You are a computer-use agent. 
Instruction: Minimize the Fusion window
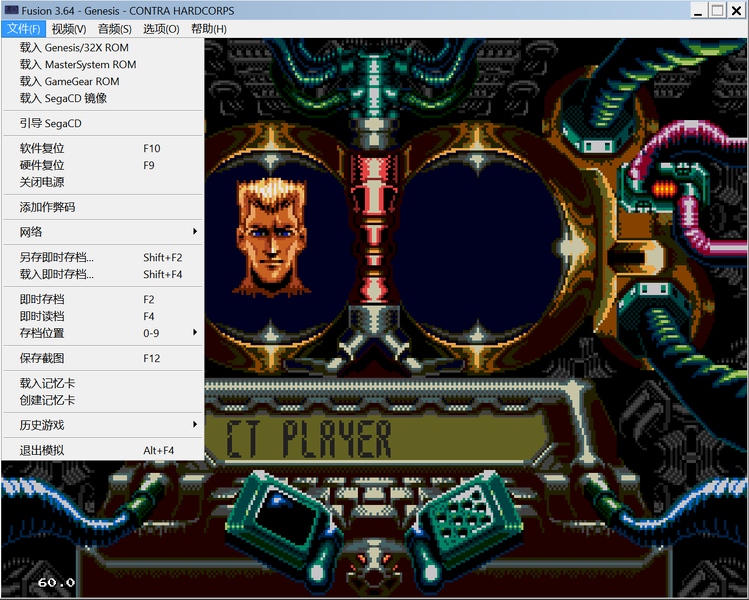coord(698,11)
